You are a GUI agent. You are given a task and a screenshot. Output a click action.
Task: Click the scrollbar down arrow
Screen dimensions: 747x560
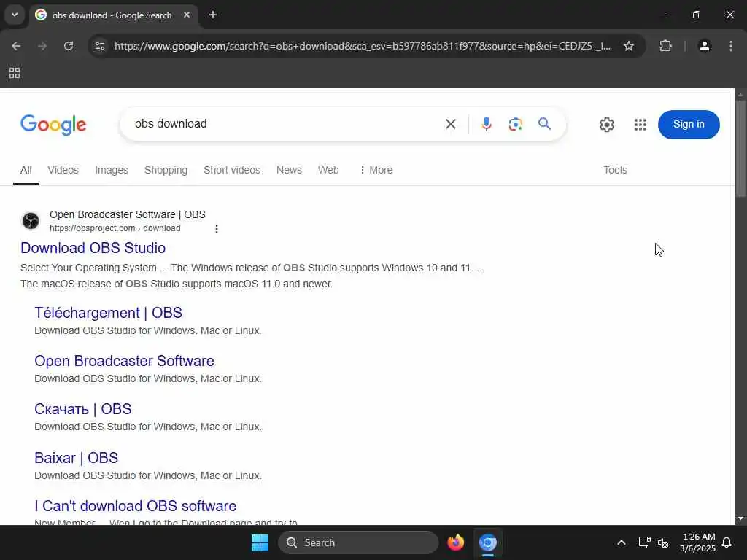click(740, 518)
